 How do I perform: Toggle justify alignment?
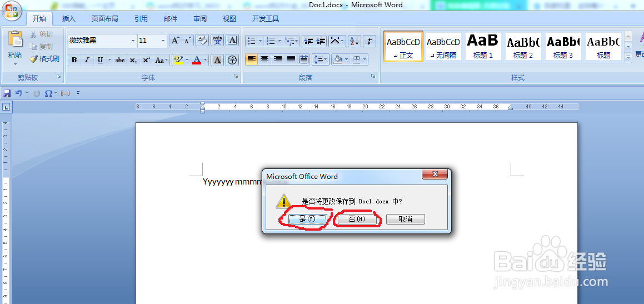click(x=291, y=60)
